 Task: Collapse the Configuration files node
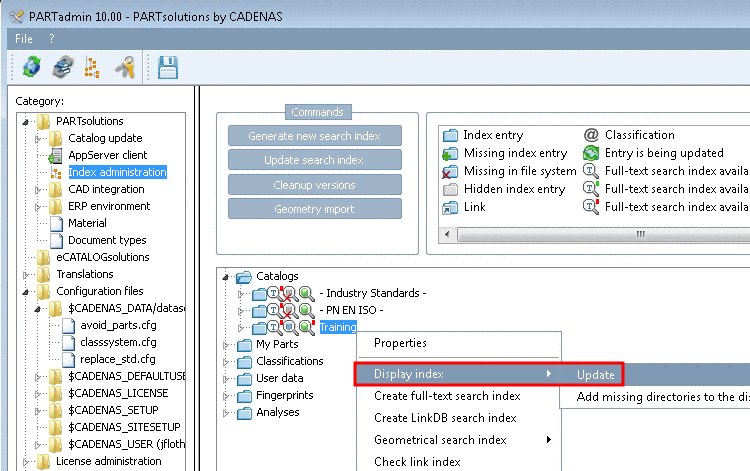click(26, 292)
